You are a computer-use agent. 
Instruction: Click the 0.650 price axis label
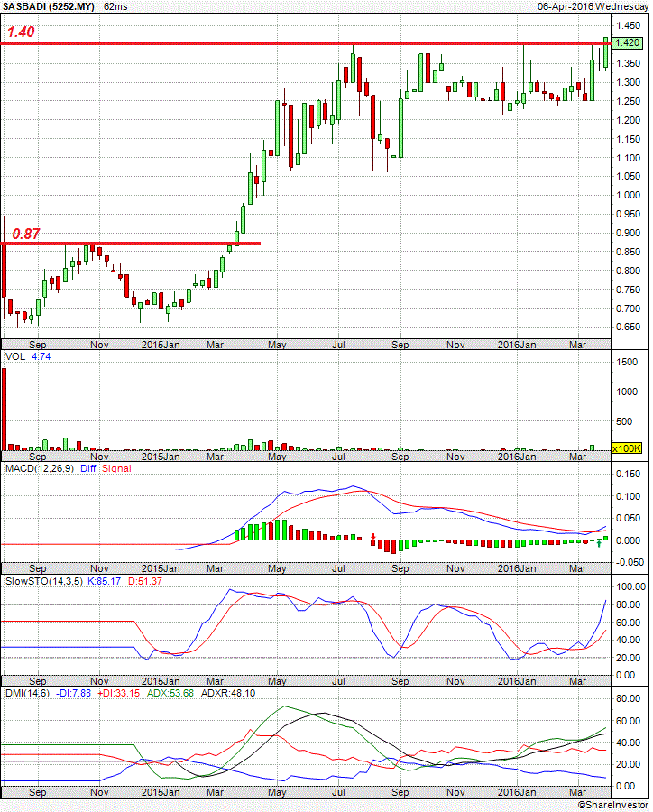[x=628, y=328]
